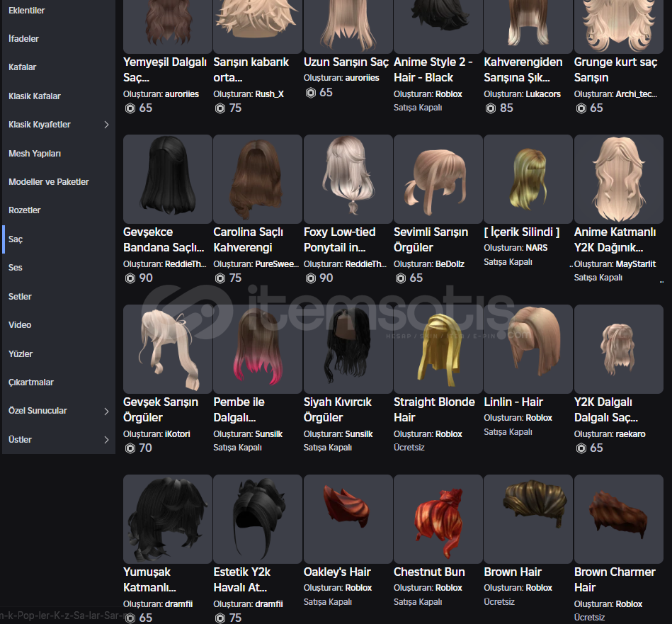Click Robux icon beside Carolina Saçlı price 75
Screen dimensions: 672x624
point(220,278)
